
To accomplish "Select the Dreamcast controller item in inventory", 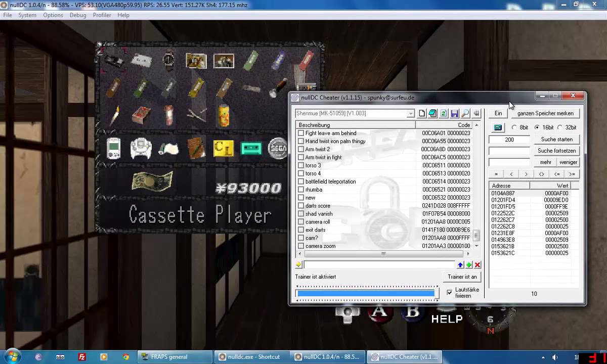I will [x=141, y=148].
